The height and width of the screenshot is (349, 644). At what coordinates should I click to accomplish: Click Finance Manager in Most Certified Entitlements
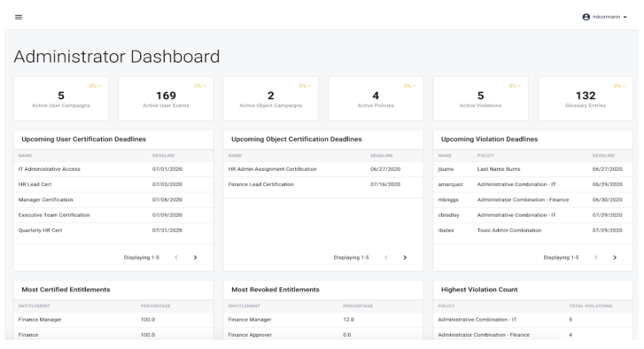point(40,320)
